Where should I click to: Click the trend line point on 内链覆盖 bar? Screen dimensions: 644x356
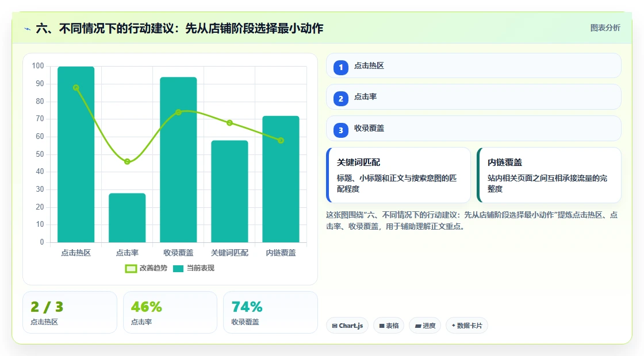tap(281, 140)
